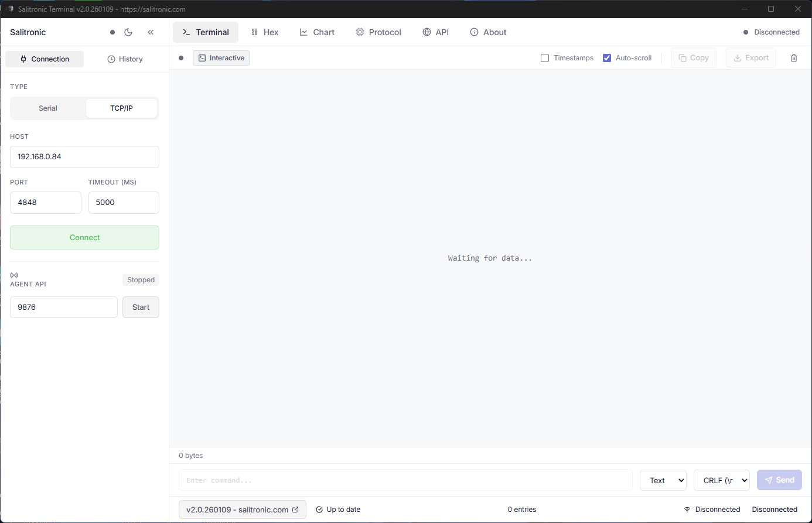Click the Disconnected status in header
Screen dimensions: 812x523
[772, 32]
